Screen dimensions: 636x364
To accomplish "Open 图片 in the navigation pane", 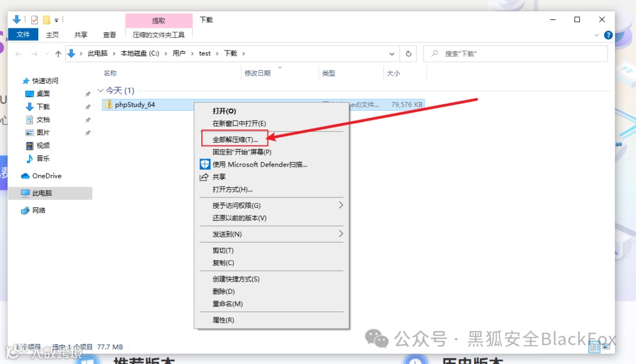I will click(43, 133).
